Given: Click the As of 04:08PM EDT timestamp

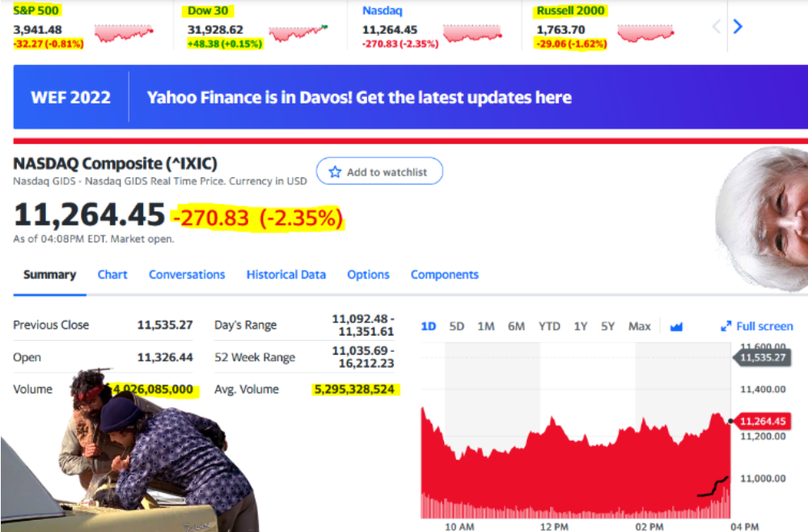Looking at the screenshot, I should tap(93, 239).
